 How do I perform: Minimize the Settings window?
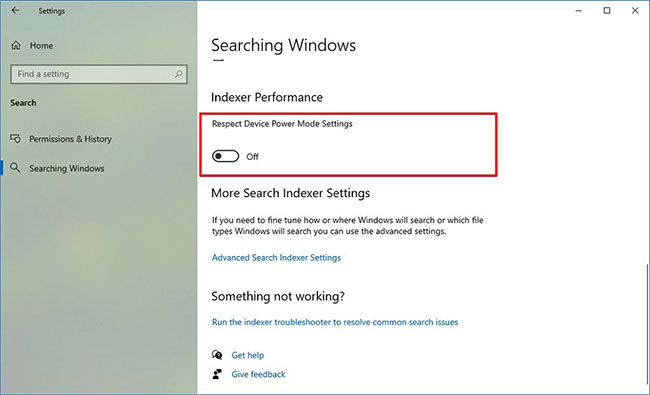tap(579, 11)
